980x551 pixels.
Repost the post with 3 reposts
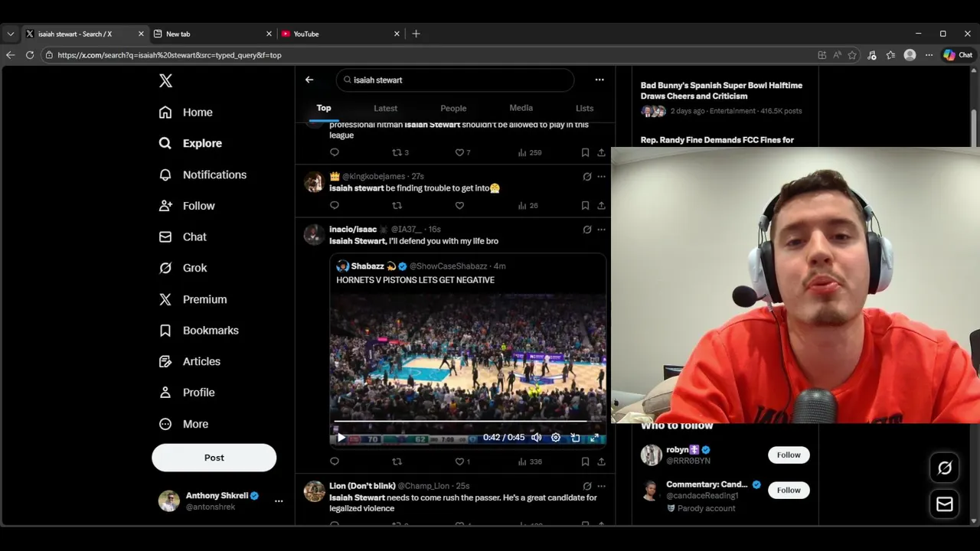400,152
